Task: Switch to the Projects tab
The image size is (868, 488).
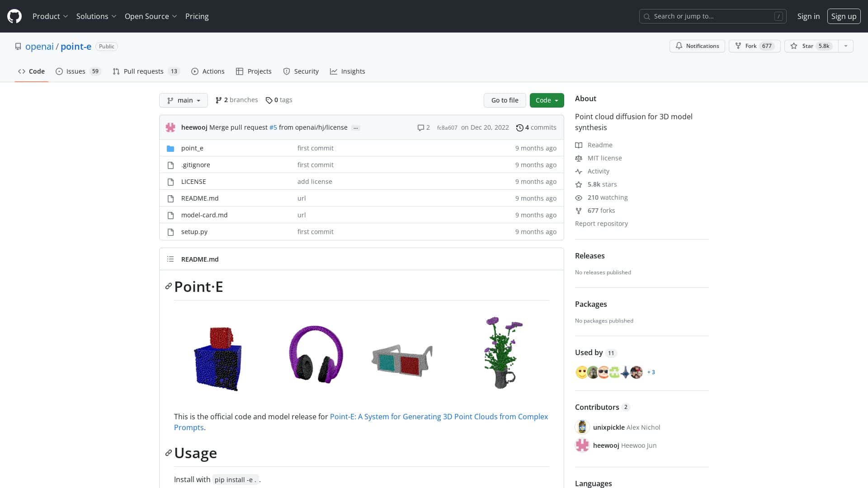Action: click(x=254, y=71)
